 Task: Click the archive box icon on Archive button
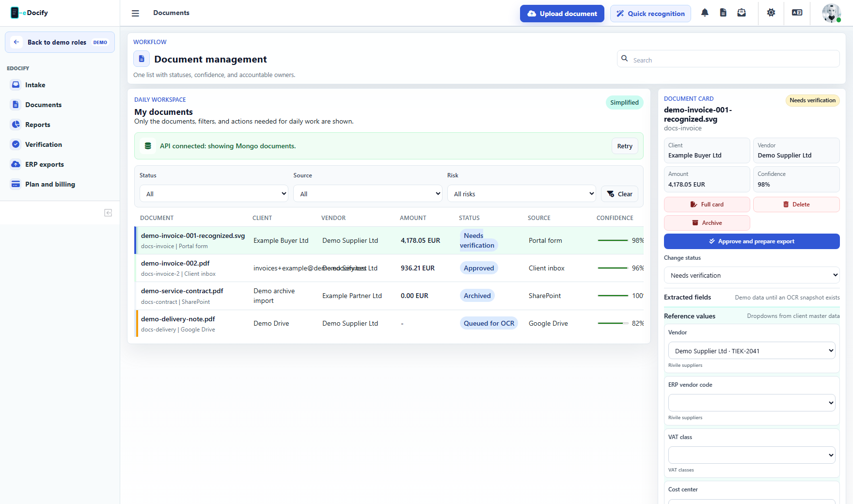[x=695, y=223]
